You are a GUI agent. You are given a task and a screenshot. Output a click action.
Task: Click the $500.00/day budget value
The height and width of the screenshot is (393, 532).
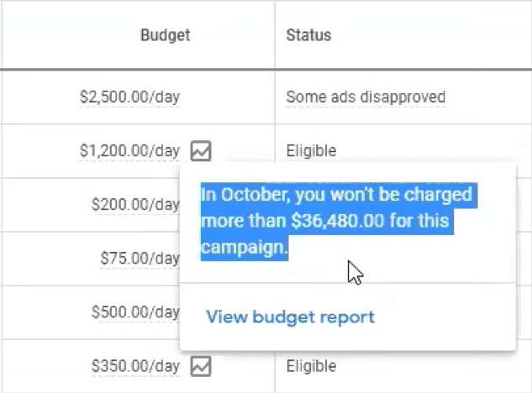[x=135, y=312]
